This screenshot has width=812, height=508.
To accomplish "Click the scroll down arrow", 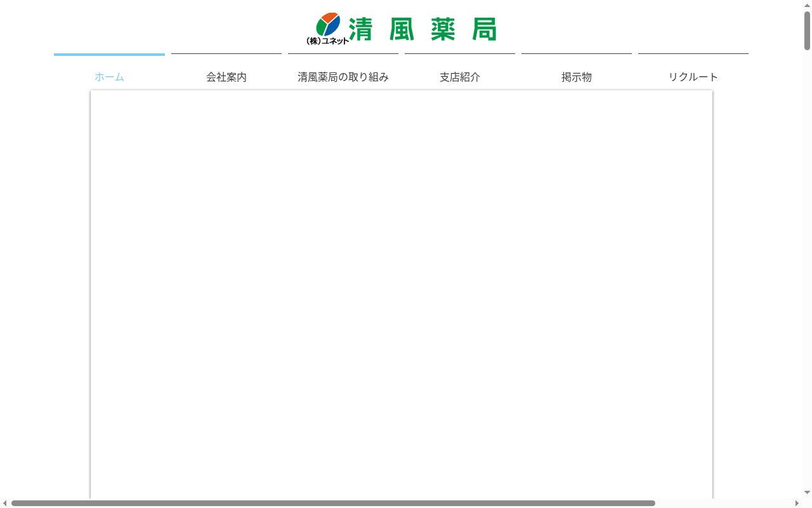I will tap(807, 493).
